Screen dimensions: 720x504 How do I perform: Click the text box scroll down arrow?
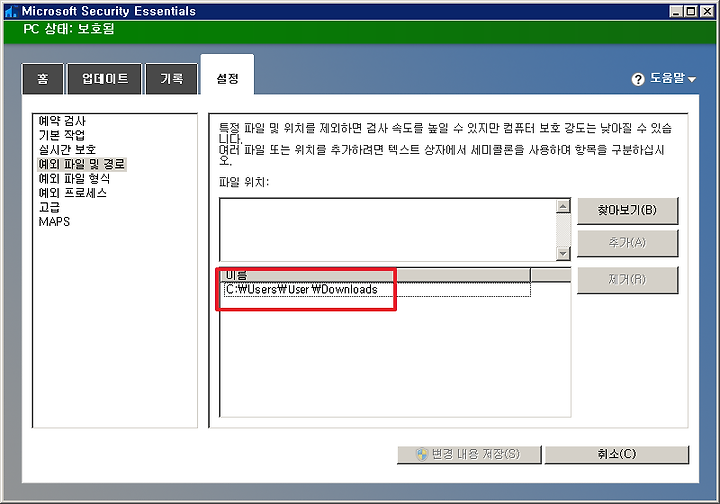point(563,253)
